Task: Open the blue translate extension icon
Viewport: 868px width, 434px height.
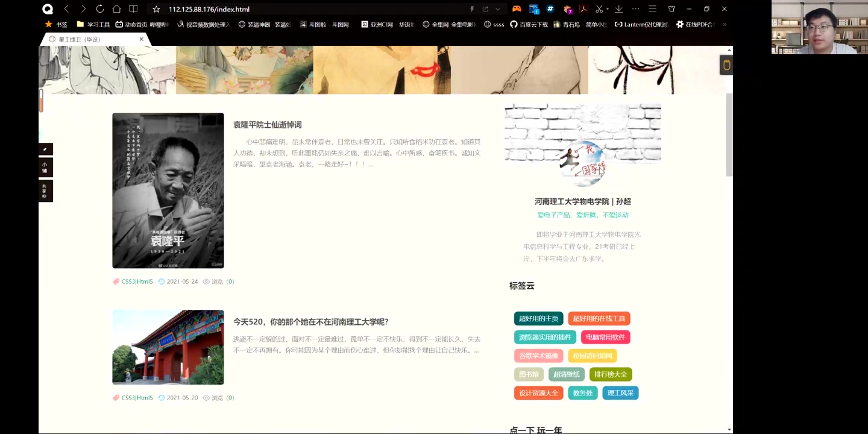Action: click(x=534, y=9)
